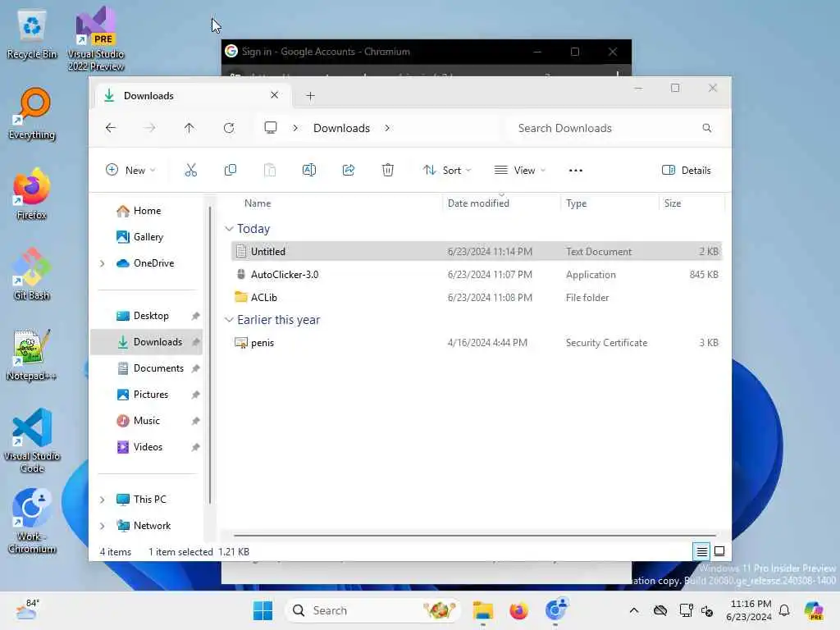Open the New item dropdown
Screen dimensions: 840x630
point(130,171)
